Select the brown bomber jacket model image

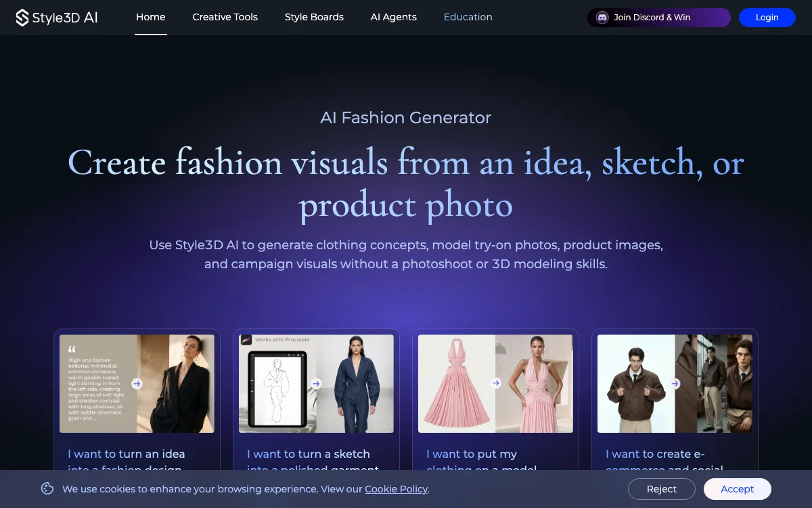[636, 383]
